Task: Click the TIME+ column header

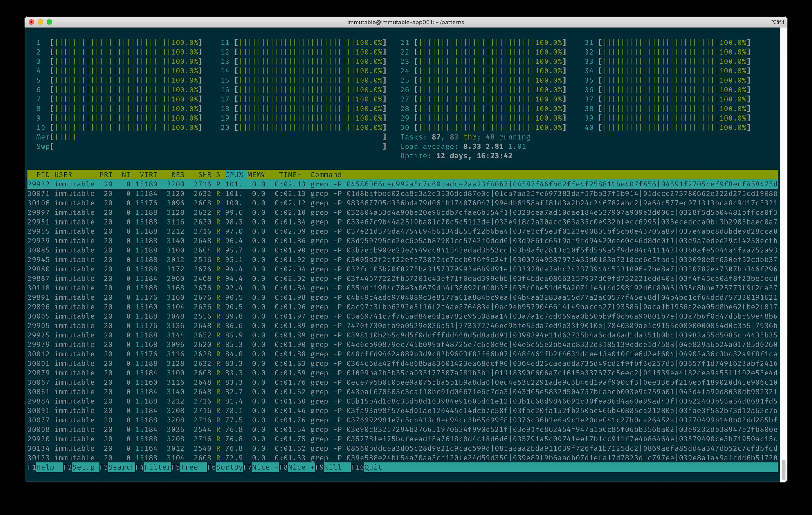Action: (290, 175)
